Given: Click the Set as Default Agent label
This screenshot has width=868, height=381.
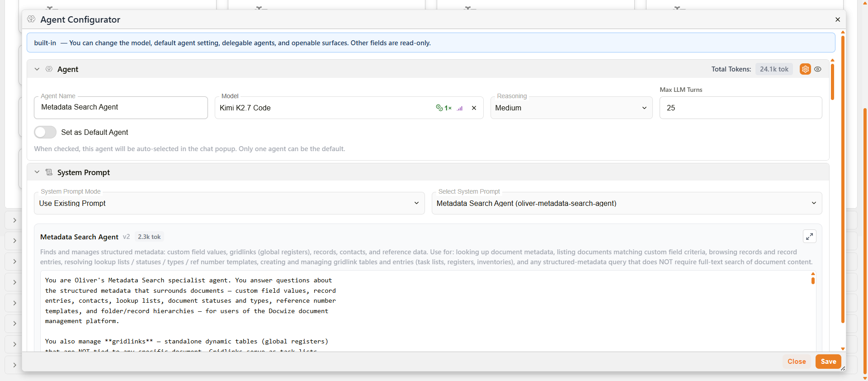Looking at the screenshot, I should 94,132.
